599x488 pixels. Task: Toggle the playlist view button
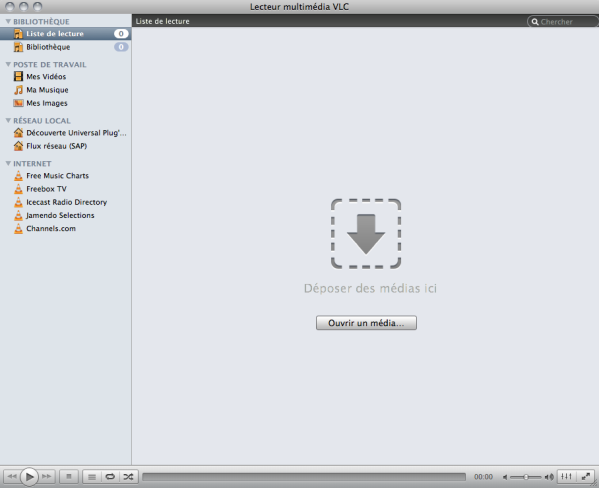pyautogui.click(x=92, y=477)
